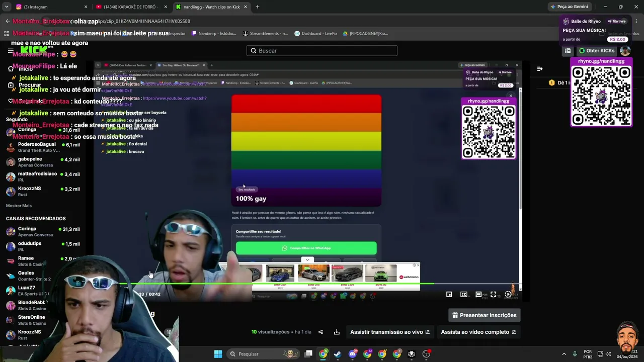The width and height of the screenshot is (644, 362).
Task: Open the bookmarks apps grid icon
Action: pos(7,33)
